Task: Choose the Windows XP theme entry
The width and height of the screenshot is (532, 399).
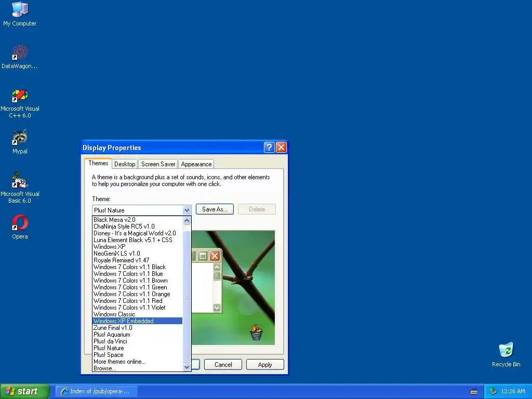Action: click(137, 247)
